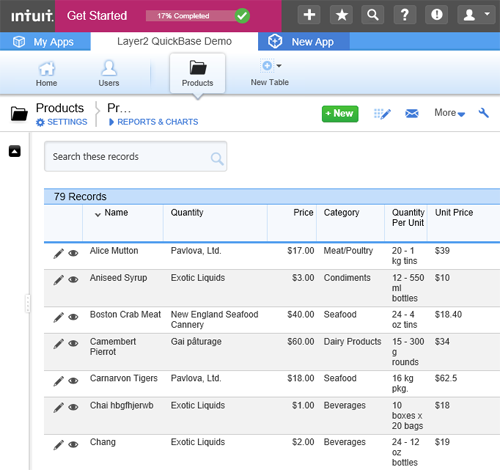Open the More dropdown
Screen dimensions: 500x470
[449, 113]
